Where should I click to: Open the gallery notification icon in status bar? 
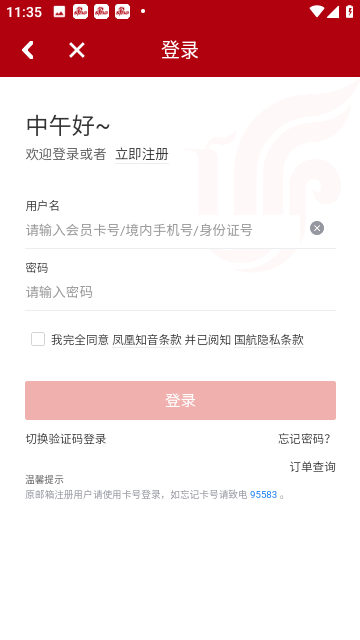click(x=59, y=12)
